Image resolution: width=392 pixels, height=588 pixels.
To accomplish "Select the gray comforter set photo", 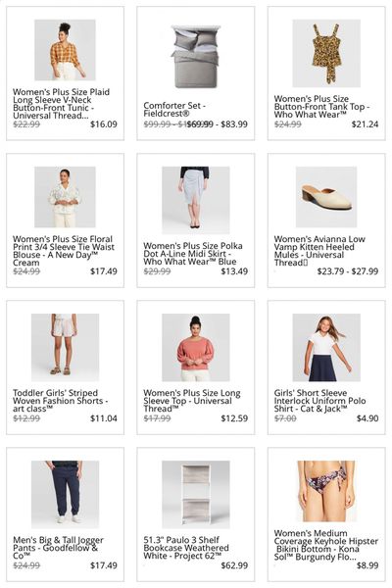I will [x=196, y=56].
